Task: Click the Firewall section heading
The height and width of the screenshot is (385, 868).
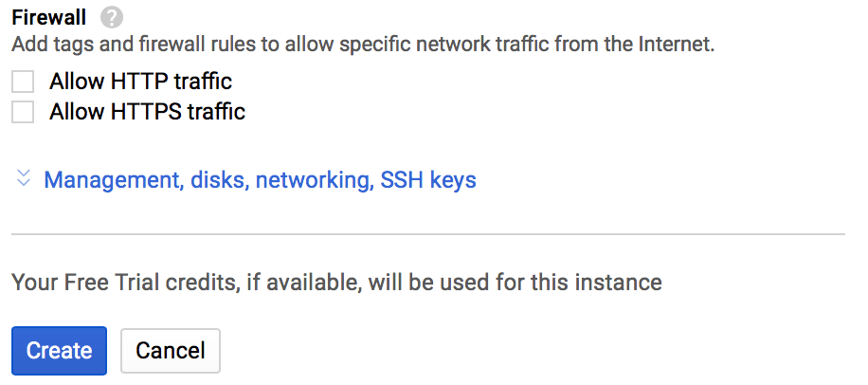Action: point(49,17)
